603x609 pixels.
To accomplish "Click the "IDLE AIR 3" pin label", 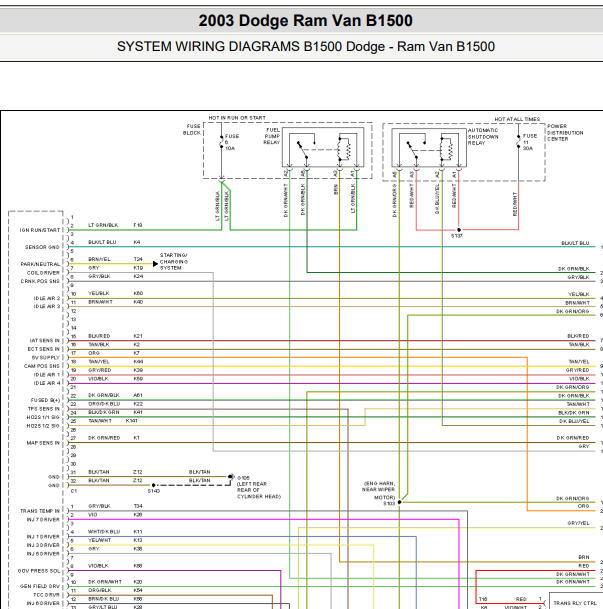I will pos(47,306).
